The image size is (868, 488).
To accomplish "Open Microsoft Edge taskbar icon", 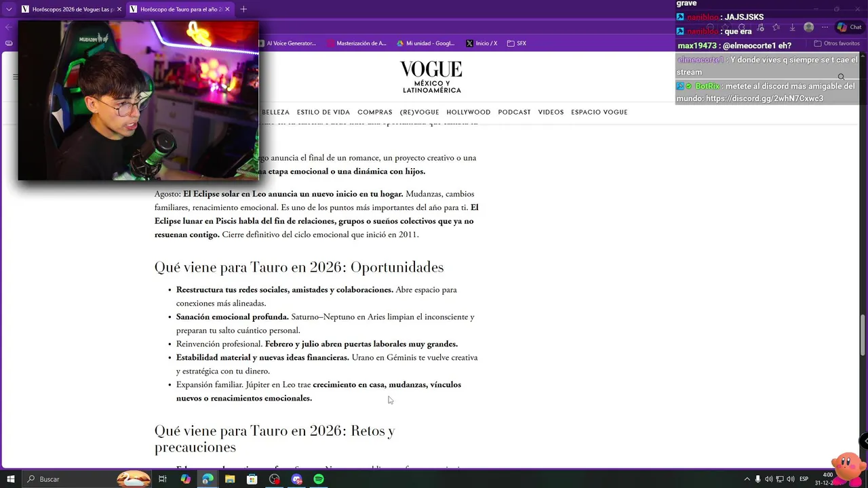I will coord(208,479).
